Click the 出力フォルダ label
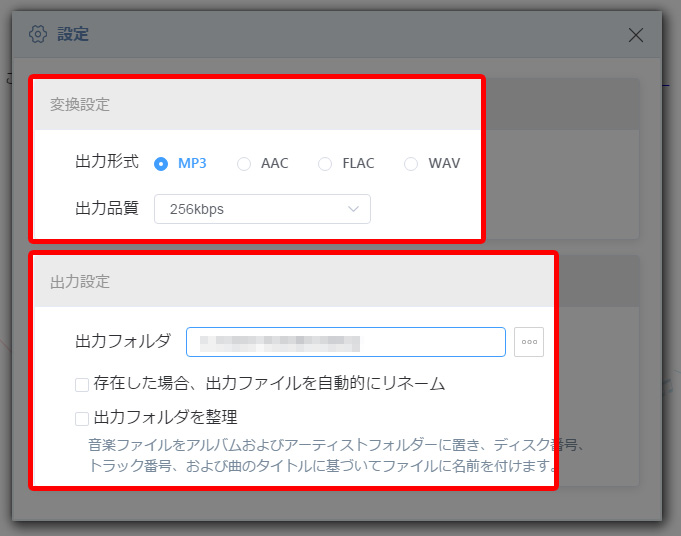681x536 pixels. (123, 342)
